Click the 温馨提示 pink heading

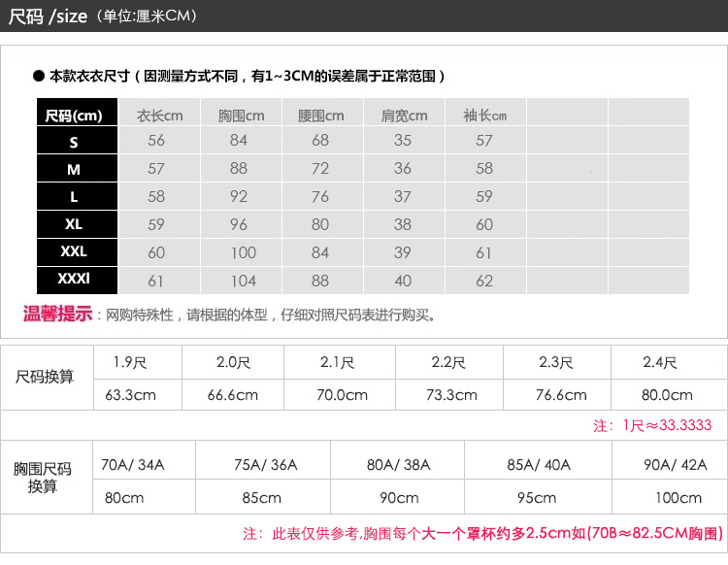click(x=58, y=315)
